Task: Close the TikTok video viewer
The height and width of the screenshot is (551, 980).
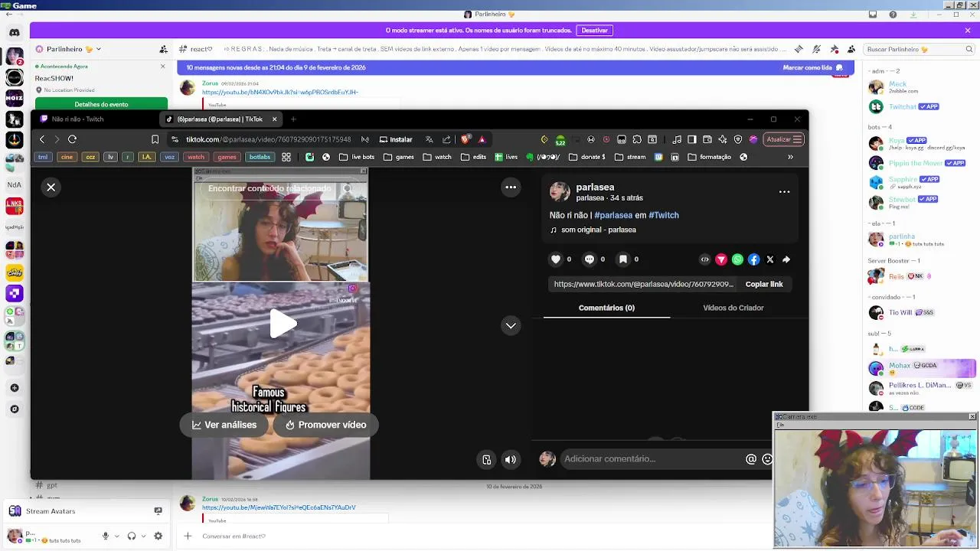Action: (x=51, y=187)
